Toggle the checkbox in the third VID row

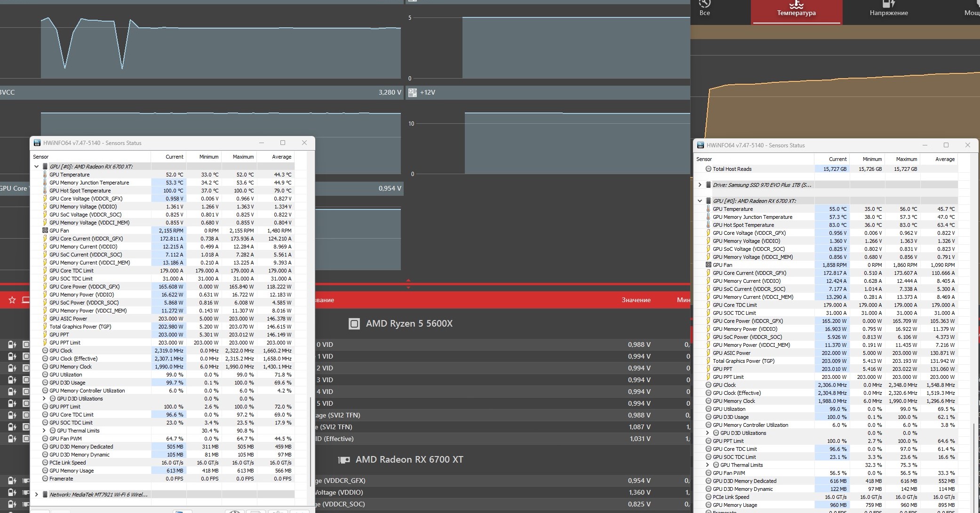point(26,368)
